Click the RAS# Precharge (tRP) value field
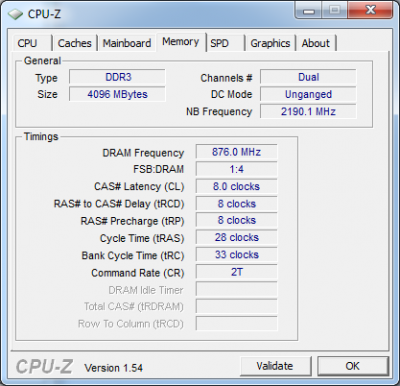Viewport: 400px width, 386px height. click(x=236, y=221)
